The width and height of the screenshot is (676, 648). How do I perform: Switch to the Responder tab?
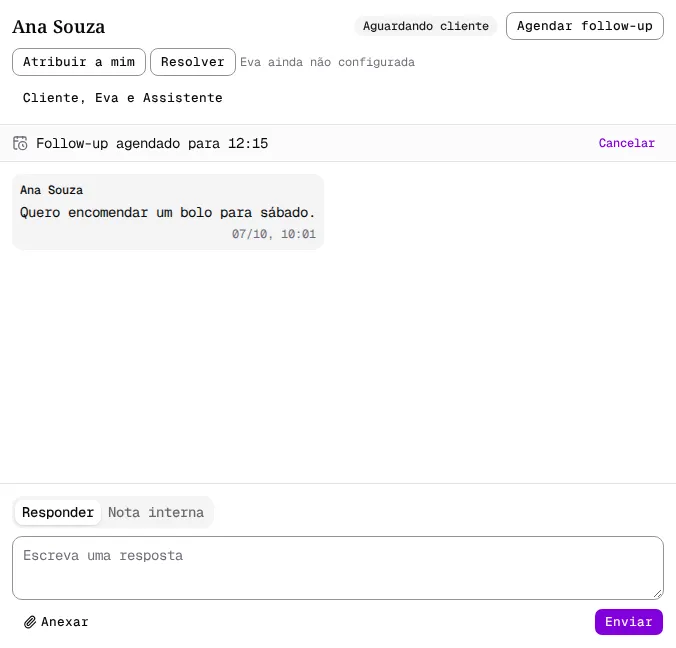coord(58,512)
